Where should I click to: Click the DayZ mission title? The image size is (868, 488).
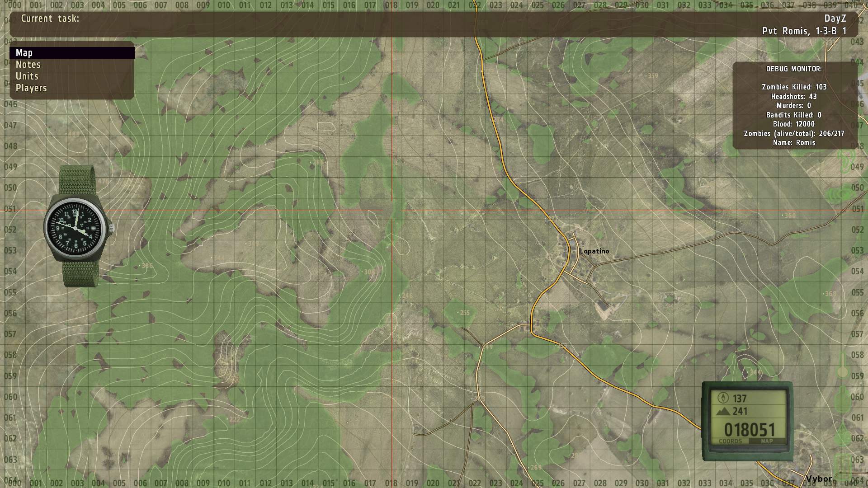point(835,19)
